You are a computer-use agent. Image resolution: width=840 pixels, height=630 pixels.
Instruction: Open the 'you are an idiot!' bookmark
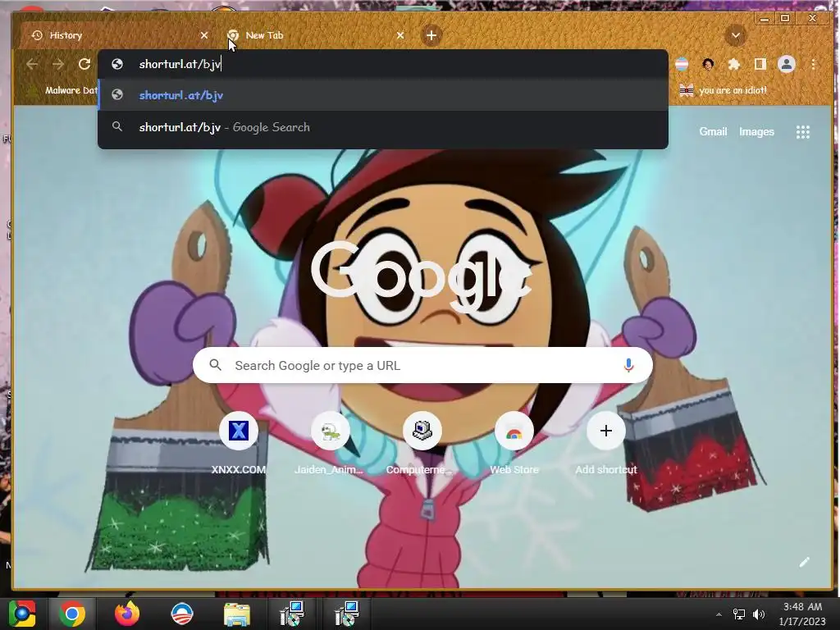coord(724,90)
